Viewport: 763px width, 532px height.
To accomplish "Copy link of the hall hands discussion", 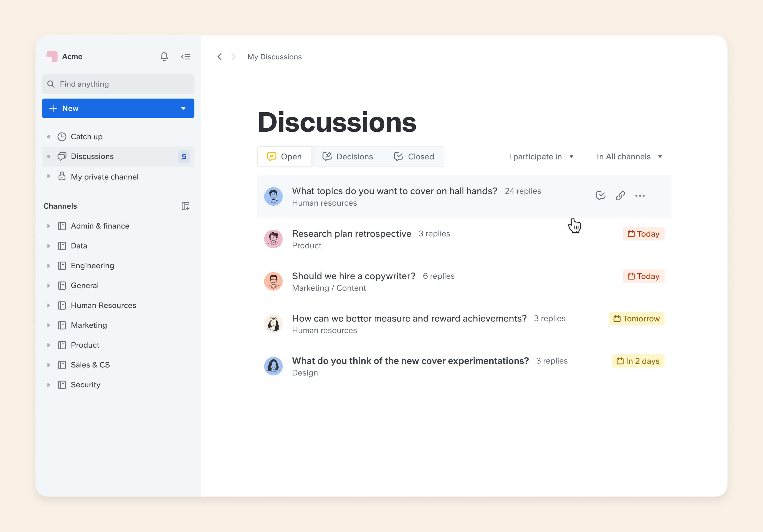I will (620, 196).
